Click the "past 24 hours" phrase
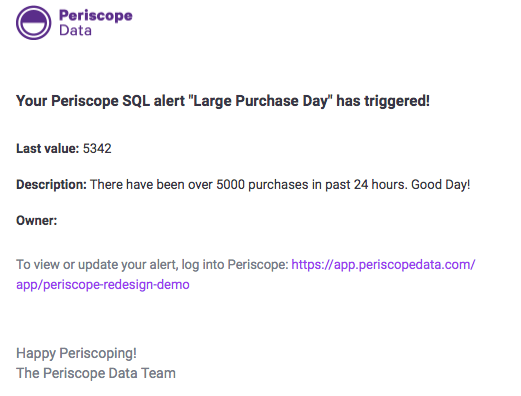The image size is (521, 396). pyautogui.click(x=366, y=184)
